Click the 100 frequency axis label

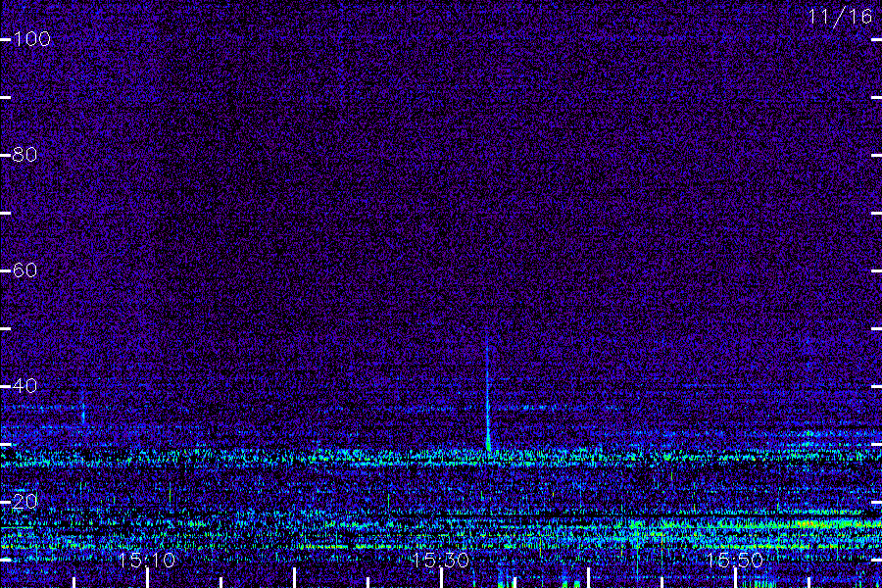coord(31,39)
